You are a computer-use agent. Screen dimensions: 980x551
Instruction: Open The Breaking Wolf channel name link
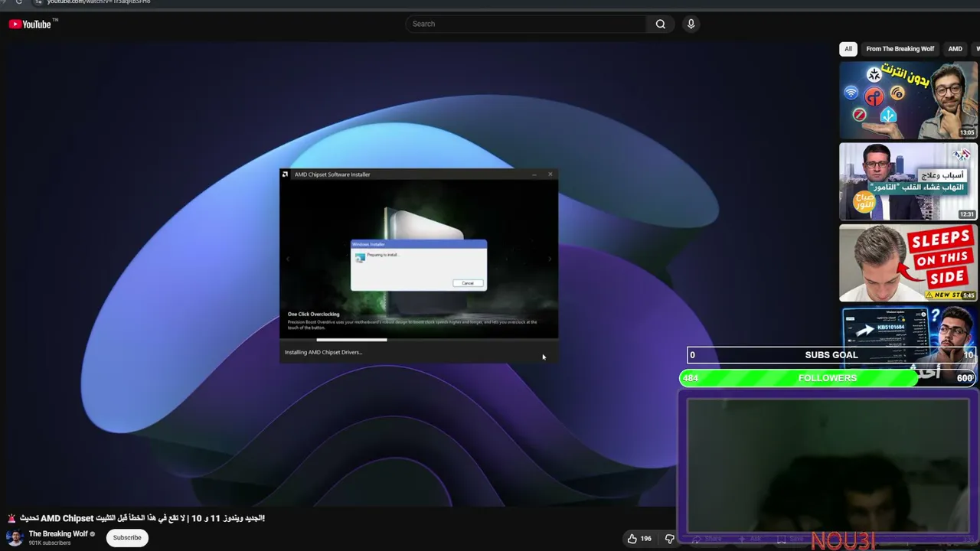pos(58,533)
